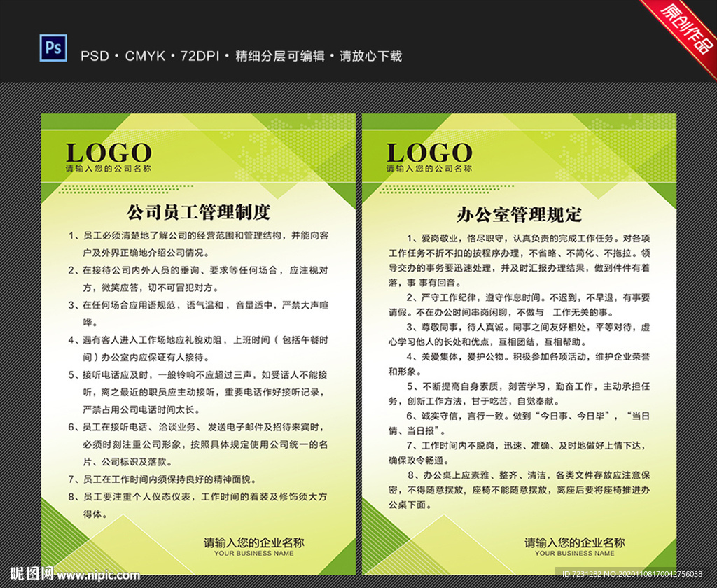Click left rule 6 starting 员工在接听电话
The width and height of the screenshot is (717, 588).
tap(198, 444)
